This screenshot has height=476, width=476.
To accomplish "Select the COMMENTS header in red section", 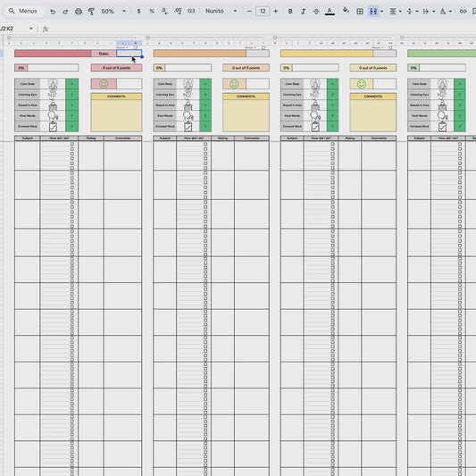I will coord(117,96).
